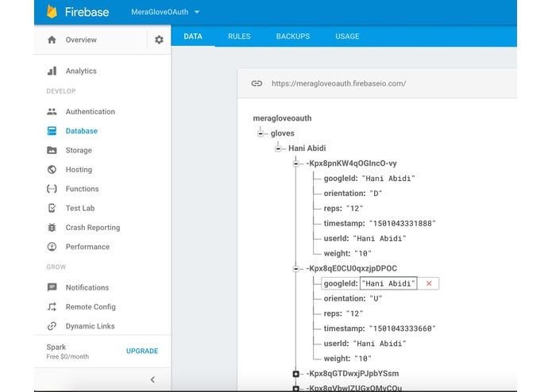This screenshot has height=392, width=552.
Task: Click the Analytics bar chart icon
Action: coord(52,71)
